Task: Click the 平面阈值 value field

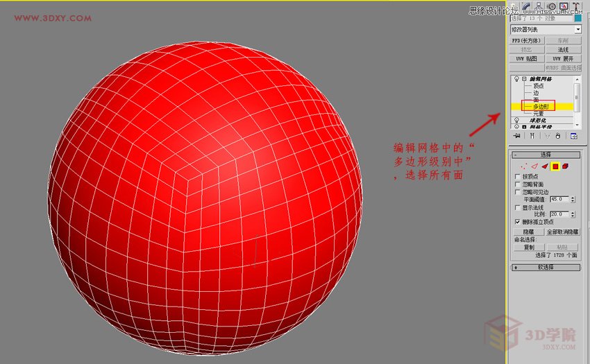Action: click(x=559, y=199)
